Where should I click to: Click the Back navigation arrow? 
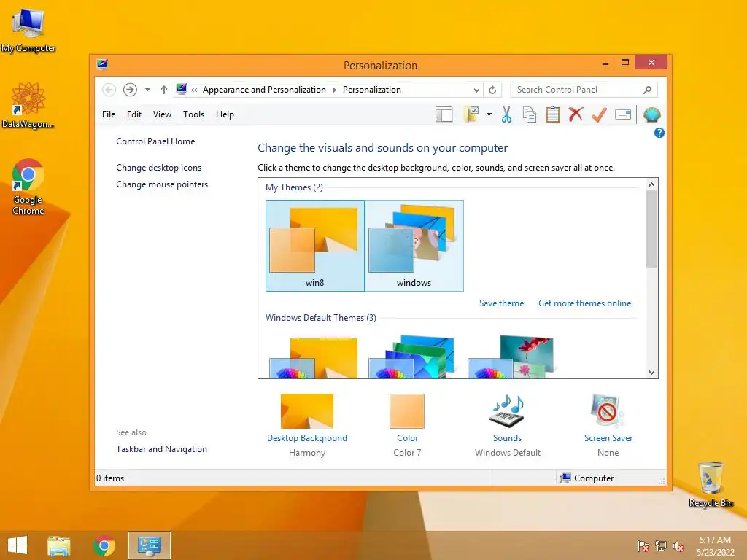click(x=109, y=90)
